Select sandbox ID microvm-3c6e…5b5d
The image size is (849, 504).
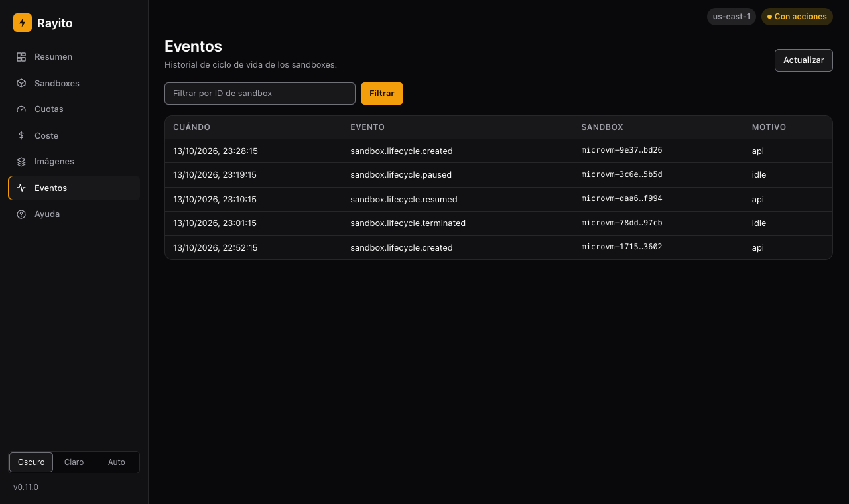pyautogui.click(x=621, y=175)
